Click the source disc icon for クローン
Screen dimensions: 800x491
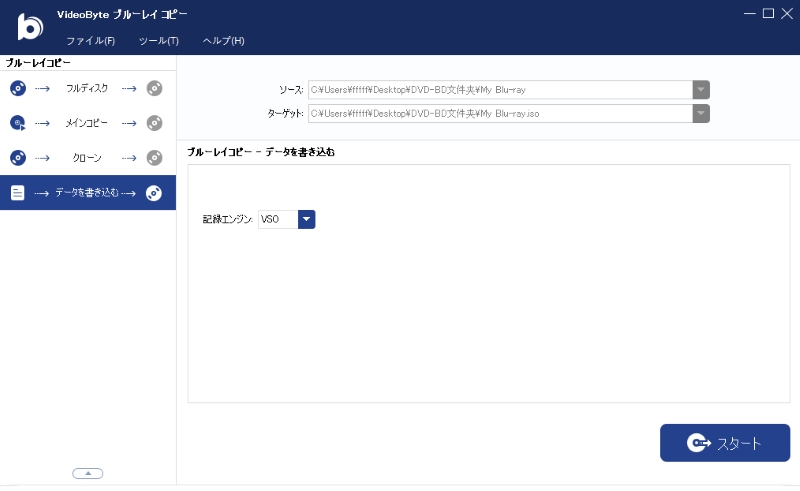click(18, 158)
